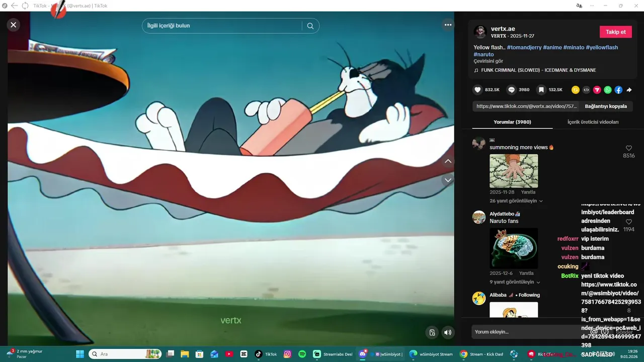This screenshot has width=644, height=362.
Task: Share video to WhatsApp
Action: pyautogui.click(x=608, y=90)
